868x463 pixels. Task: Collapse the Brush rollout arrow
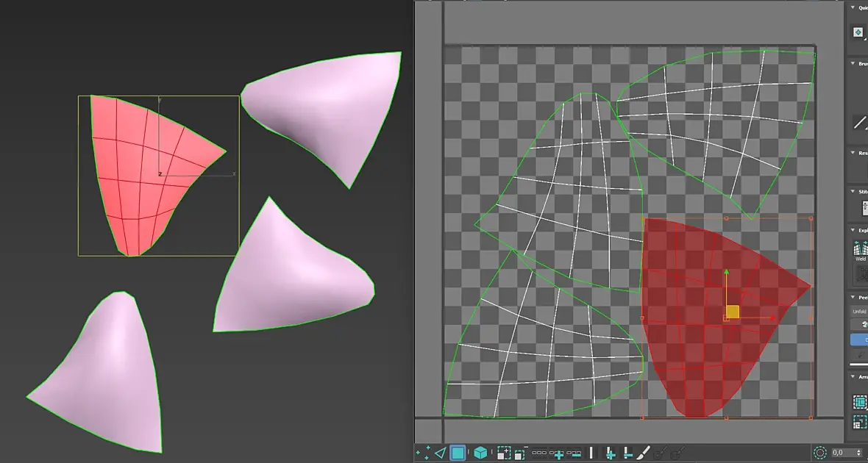pos(853,64)
